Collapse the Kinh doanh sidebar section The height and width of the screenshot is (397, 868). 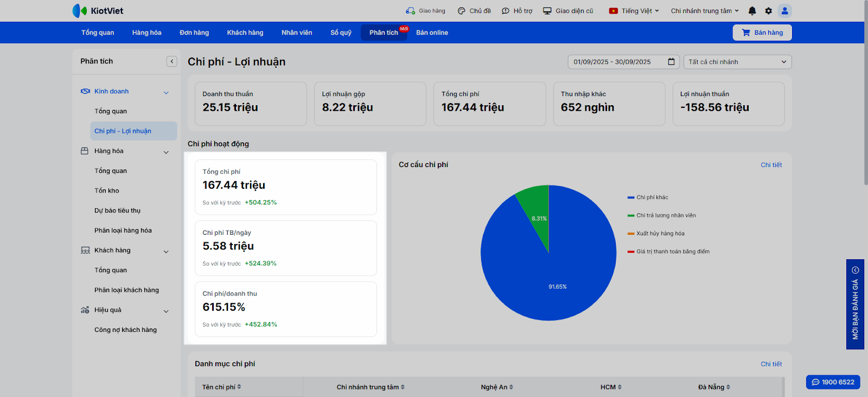(166, 92)
